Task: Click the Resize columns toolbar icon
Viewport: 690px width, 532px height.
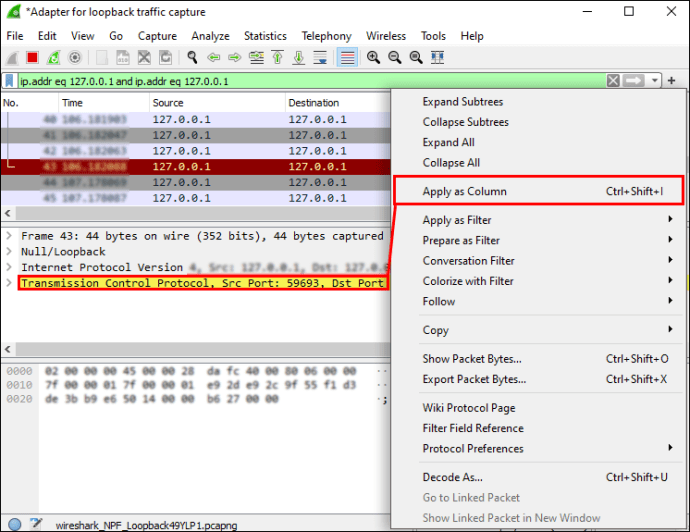Action: tap(437, 58)
